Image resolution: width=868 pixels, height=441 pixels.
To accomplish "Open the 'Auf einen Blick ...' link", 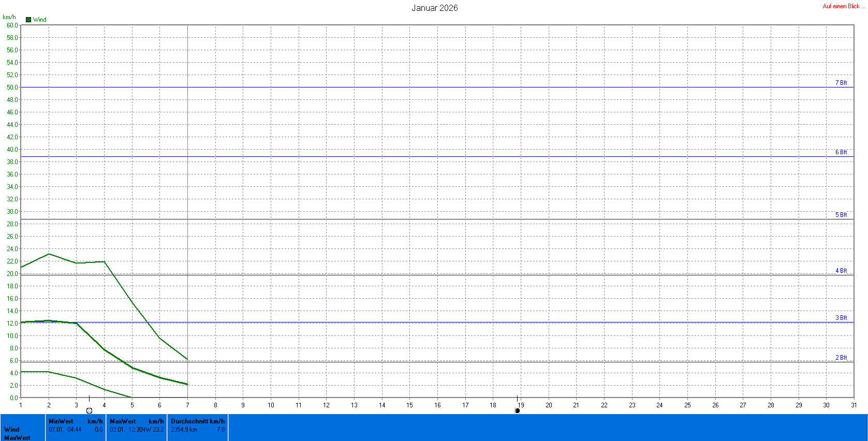I will [x=844, y=6].
